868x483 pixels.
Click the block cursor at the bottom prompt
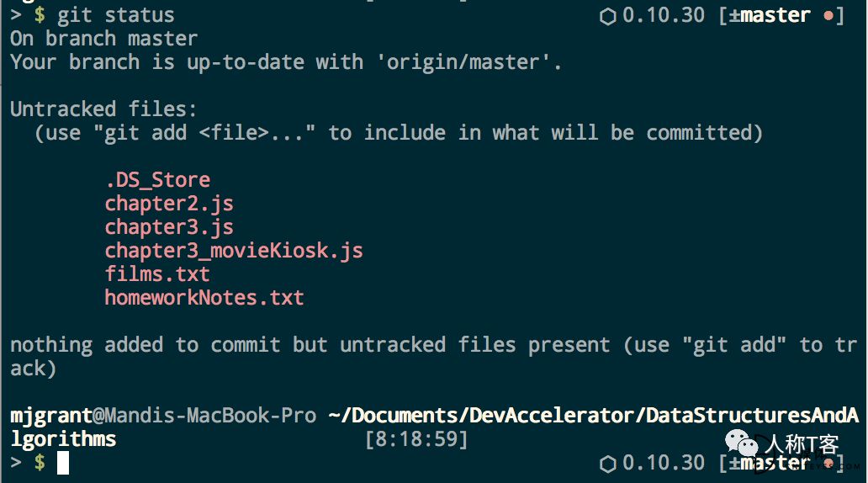pos(62,462)
